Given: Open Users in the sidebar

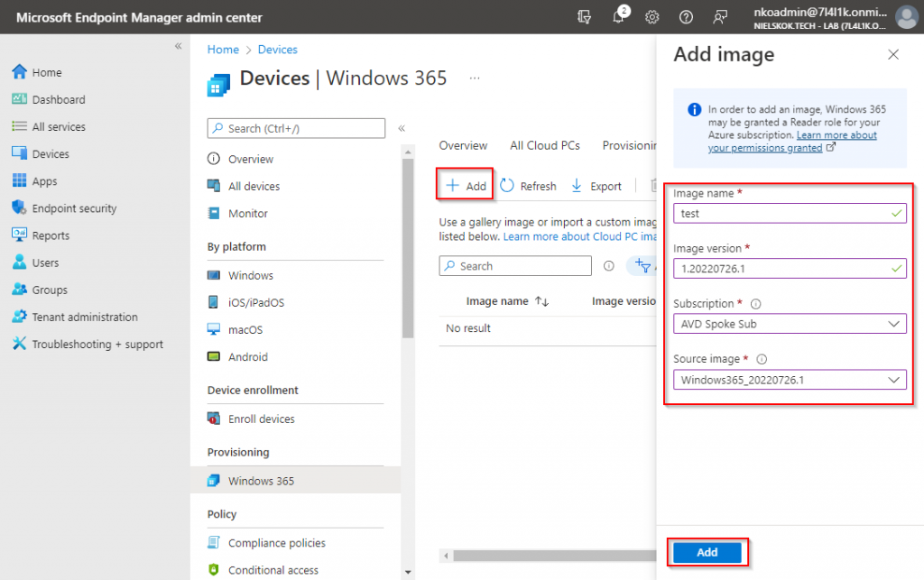Looking at the screenshot, I should [x=35, y=262].
